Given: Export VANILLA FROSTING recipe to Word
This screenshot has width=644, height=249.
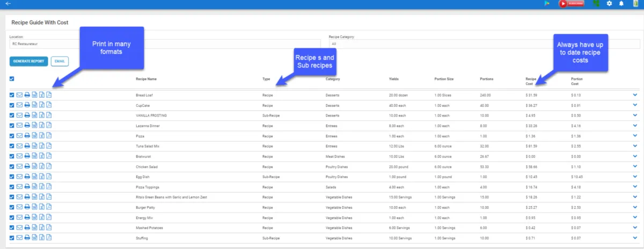Looking at the screenshot, I should point(34,115).
